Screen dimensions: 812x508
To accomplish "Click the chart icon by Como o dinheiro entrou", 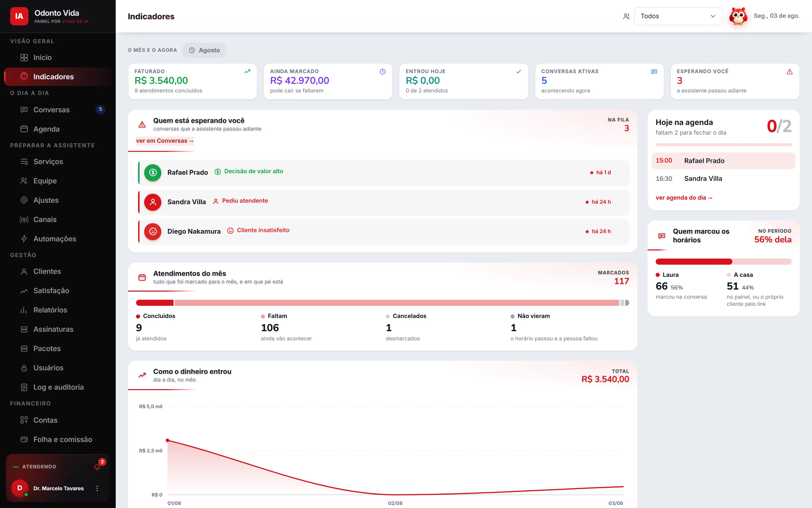I will tap(142, 375).
